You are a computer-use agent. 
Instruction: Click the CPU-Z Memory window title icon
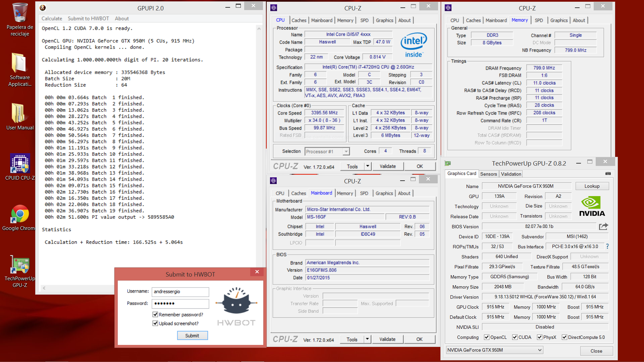[x=448, y=8]
